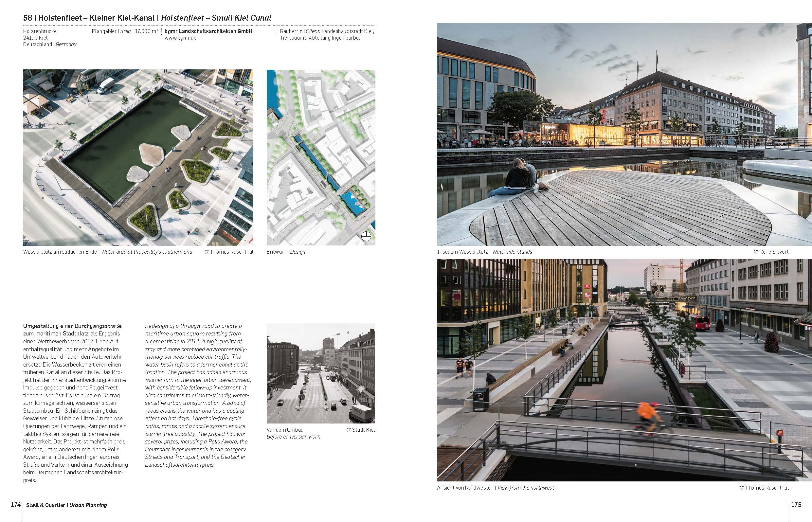Viewport: 812px width, 522px height.
Task: Click the Plangebiet Area 17.000 m² text
Action: [125, 31]
